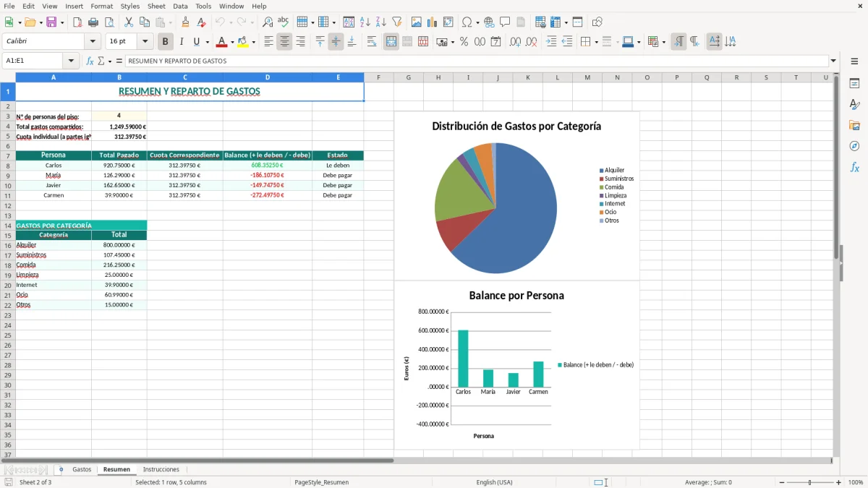Click the Print icon
Screen dimensions: 868x488
pos(93,22)
